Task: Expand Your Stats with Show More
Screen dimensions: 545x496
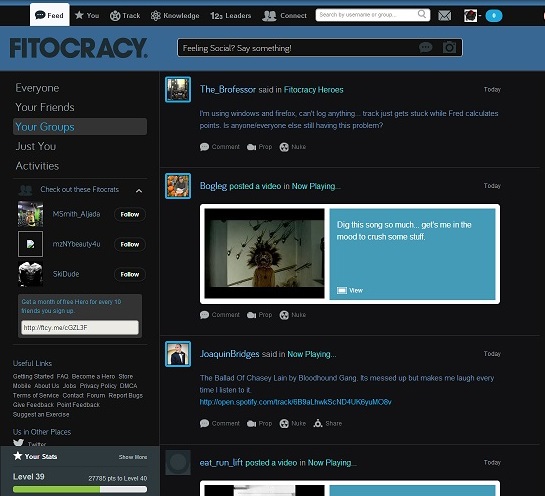Action: [133, 457]
